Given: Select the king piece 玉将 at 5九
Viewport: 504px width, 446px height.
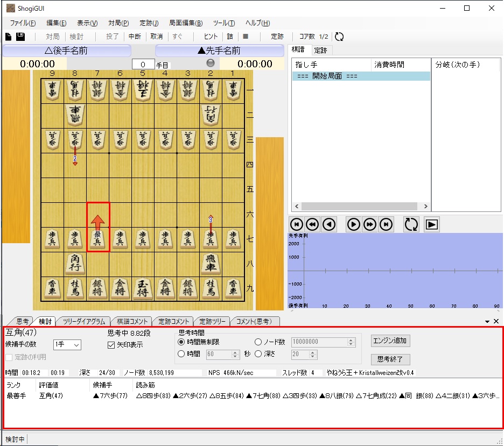Looking at the screenshot, I should pos(143,288).
